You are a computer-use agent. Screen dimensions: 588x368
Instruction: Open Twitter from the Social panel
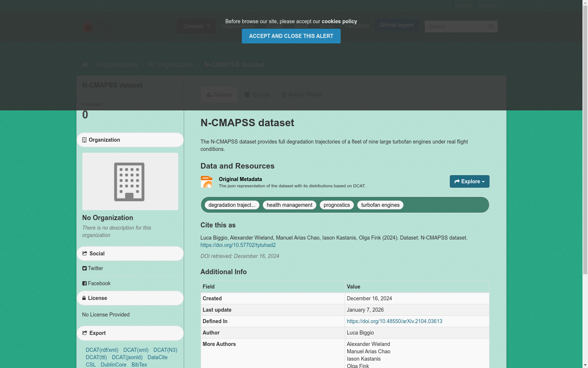point(92,268)
